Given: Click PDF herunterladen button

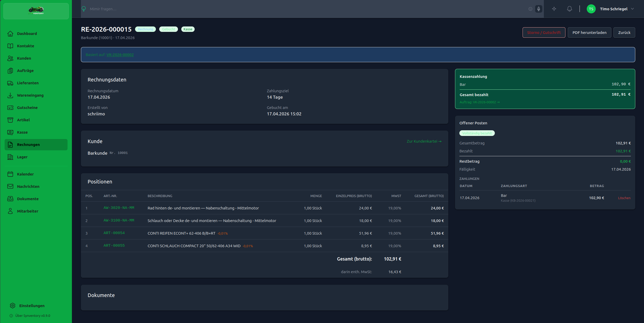Looking at the screenshot, I should point(589,33).
